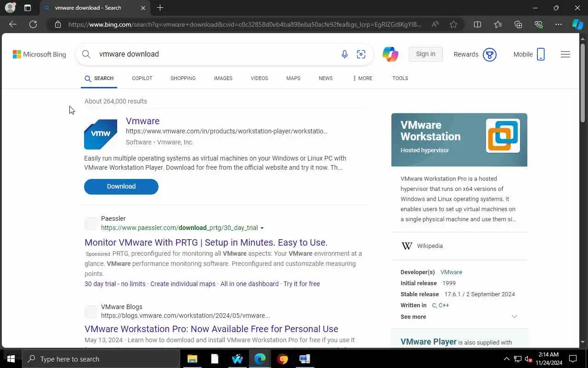Go back to the previous page
The width and height of the screenshot is (588, 368).
click(13, 24)
